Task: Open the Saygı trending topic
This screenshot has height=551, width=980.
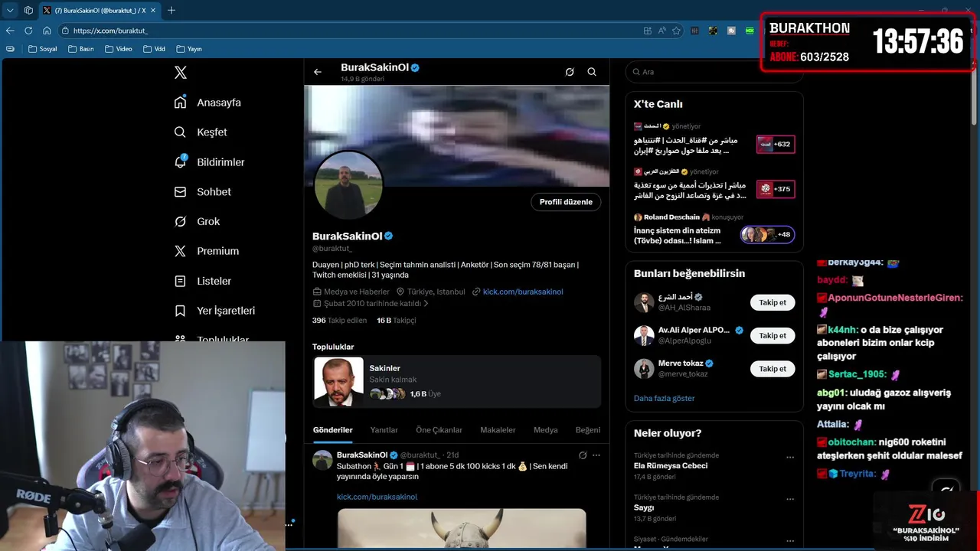Action: coord(644,508)
